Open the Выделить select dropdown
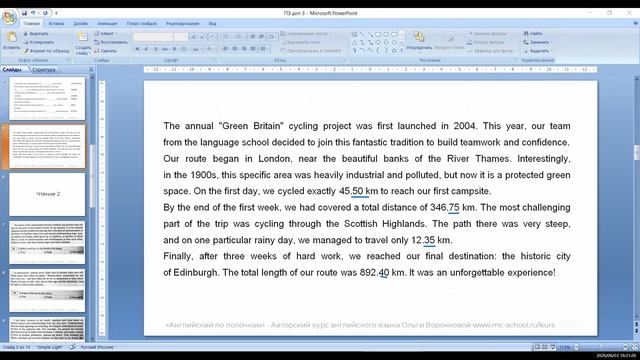The width and height of the screenshot is (640, 360). point(538,51)
